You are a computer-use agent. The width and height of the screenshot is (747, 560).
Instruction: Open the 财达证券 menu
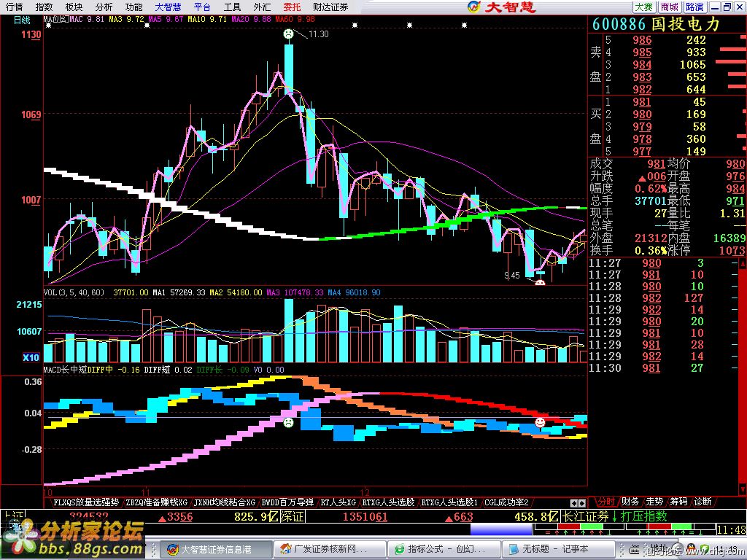(330, 7)
